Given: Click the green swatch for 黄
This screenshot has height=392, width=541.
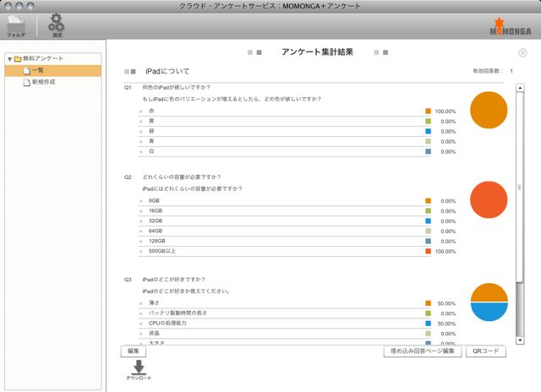Looking at the screenshot, I should 429,121.
